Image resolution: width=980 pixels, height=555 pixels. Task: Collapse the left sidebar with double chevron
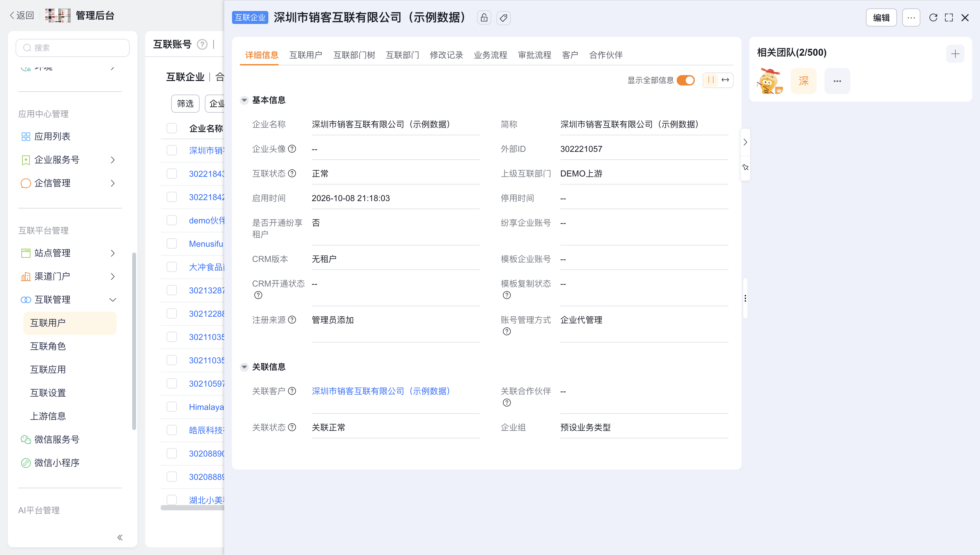(x=120, y=538)
